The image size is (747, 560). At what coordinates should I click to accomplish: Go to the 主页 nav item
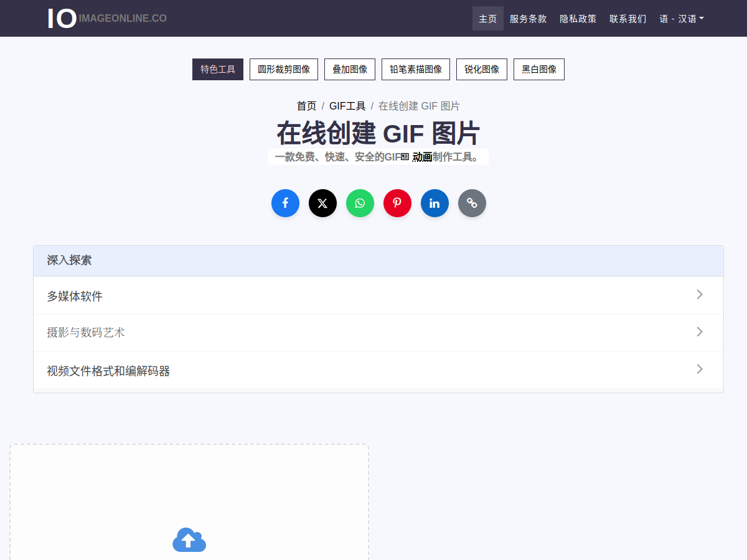pyautogui.click(x=488, y=19)
